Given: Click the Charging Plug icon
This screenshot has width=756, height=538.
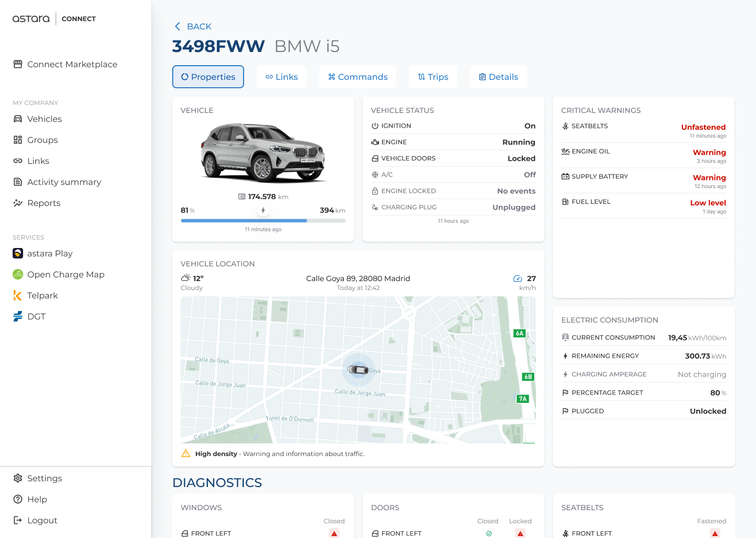Looking at the screenshot, I should pos(375,208).
